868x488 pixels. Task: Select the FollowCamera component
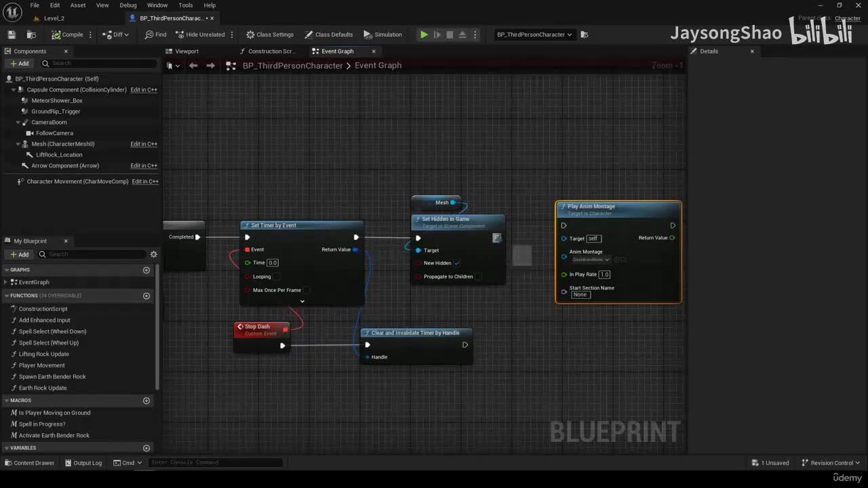pos(54,133)
